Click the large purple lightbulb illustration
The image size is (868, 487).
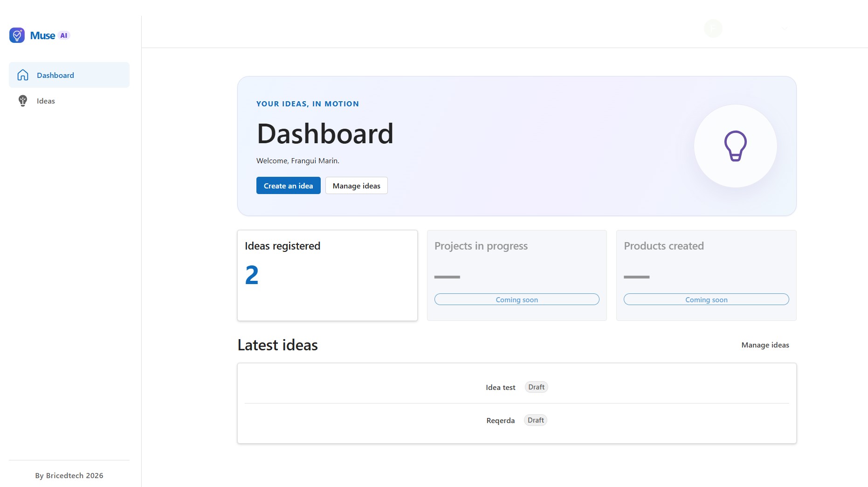click(x=736, y=146)
